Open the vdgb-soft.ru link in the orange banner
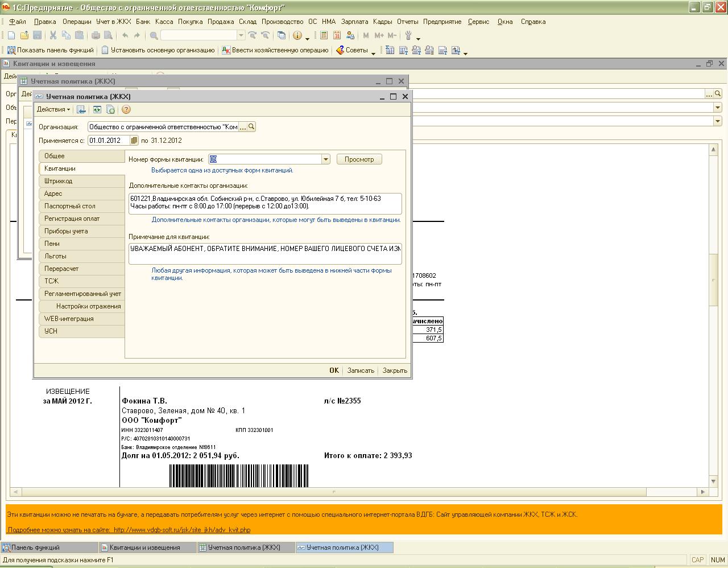The image size is (728, 568). tap(182, 530)
